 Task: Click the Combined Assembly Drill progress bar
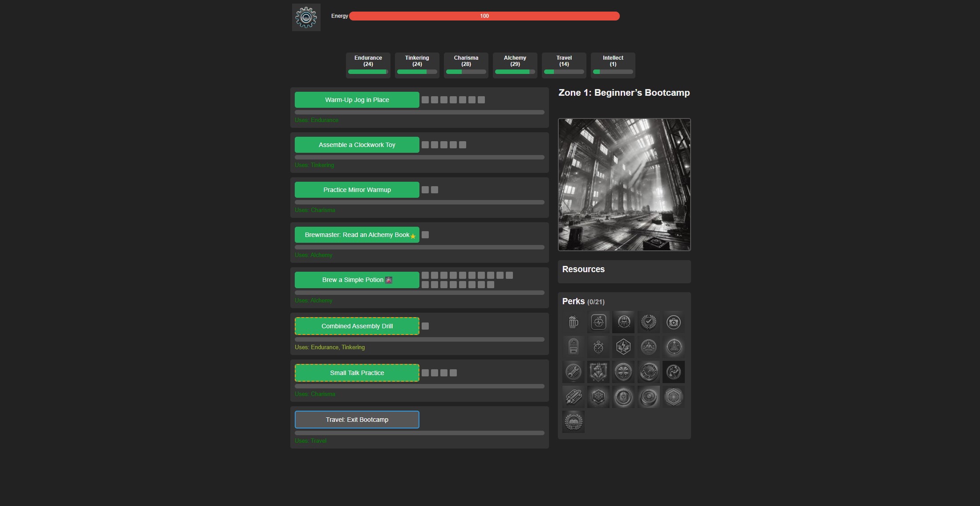(419, 339)
